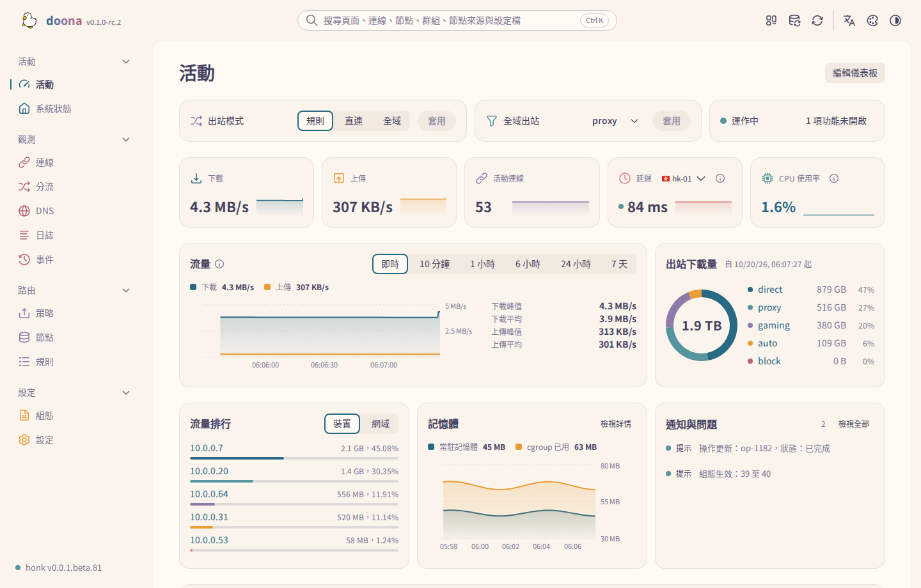Toggle dark mode with the contrast icon
The height and width of the screenshot is (588, 921).
tap(895, 20)
